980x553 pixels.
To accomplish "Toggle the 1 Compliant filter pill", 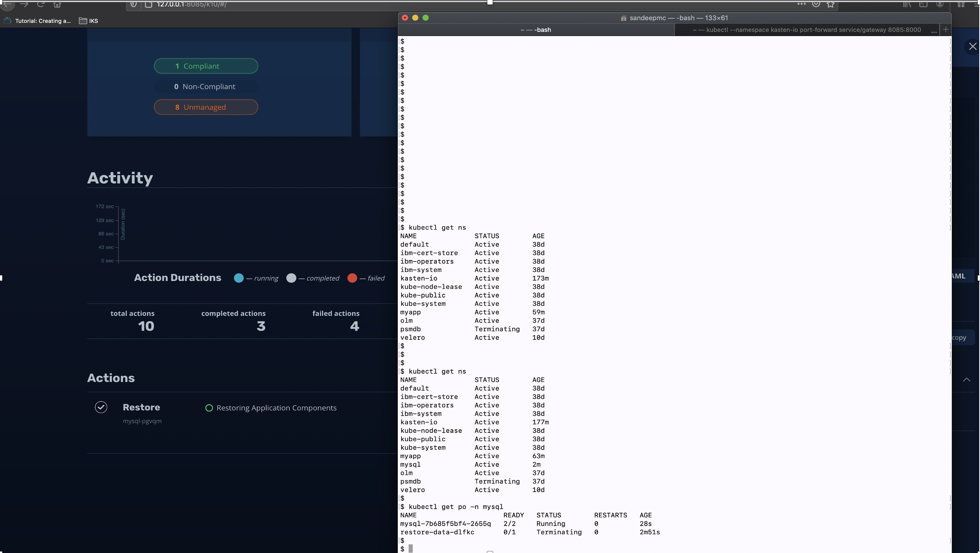I will [x=206, y=66].
